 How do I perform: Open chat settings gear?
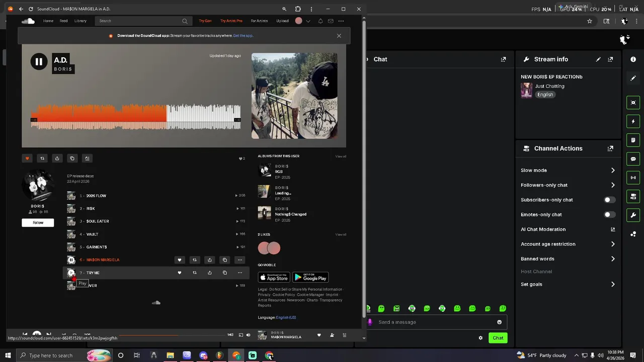[x=480, y=338]
